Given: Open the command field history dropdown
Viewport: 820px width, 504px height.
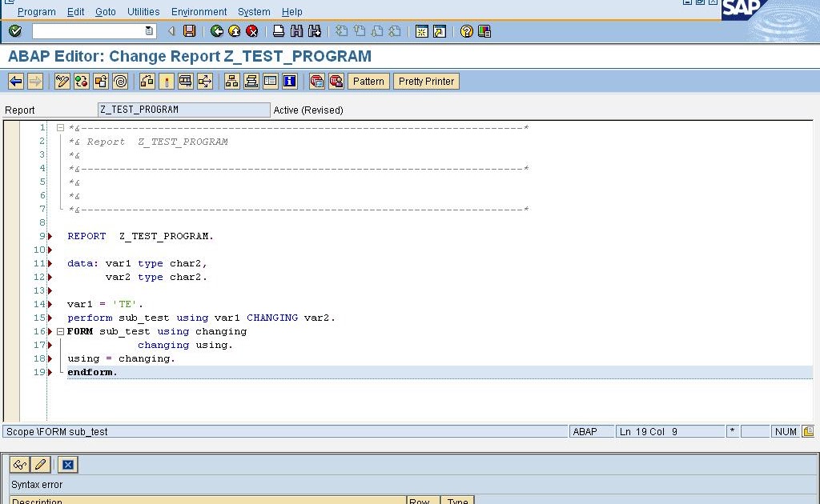Looking at the screenshot, I should (x=147, y=31).
